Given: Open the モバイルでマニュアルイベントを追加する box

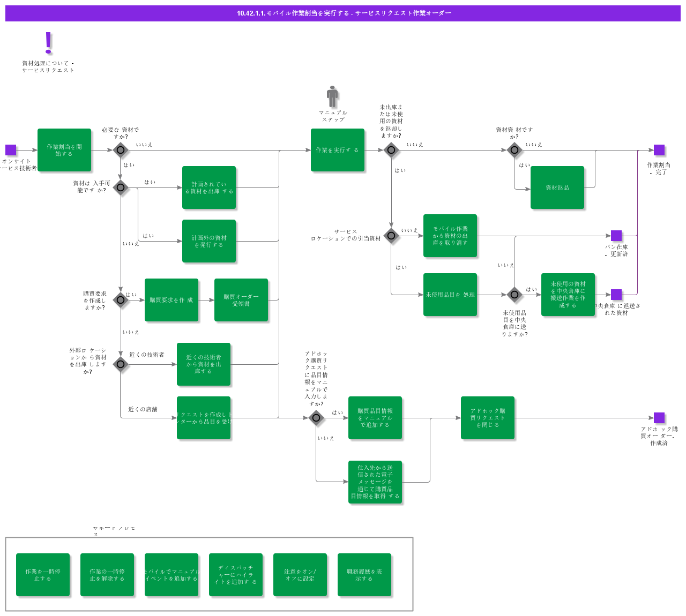Looking at the screenshot, I should pos(171,575).
